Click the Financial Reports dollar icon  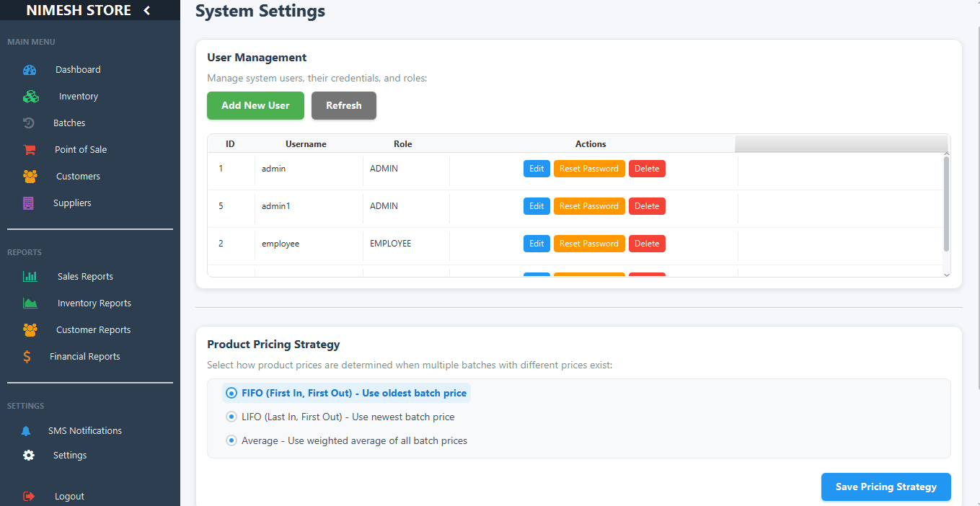pos(27,357)
